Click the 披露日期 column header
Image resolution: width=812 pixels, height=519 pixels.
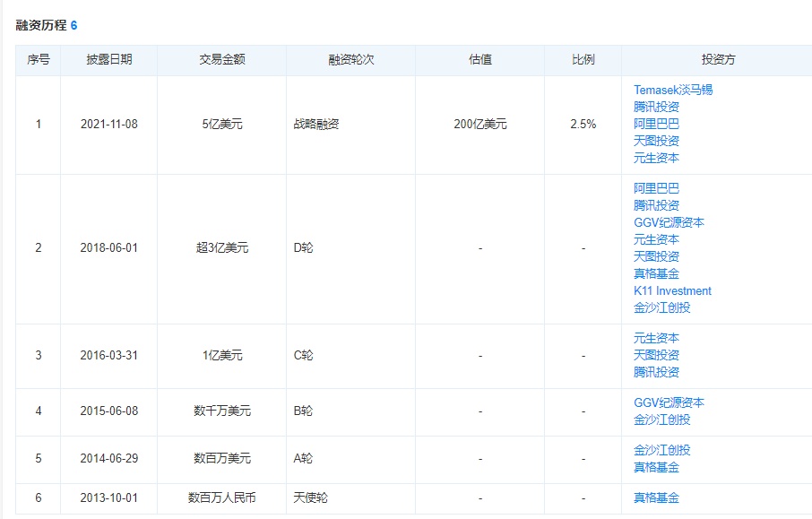click(x=108, y=60)
